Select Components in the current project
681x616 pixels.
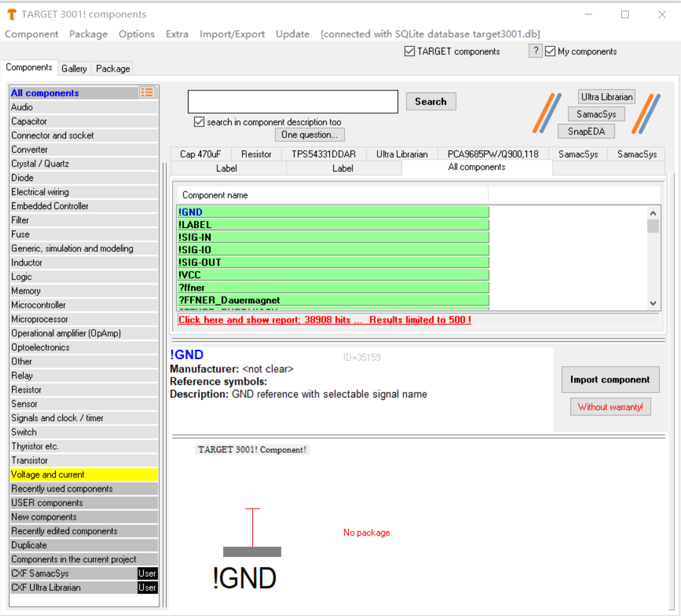(84, 559)
